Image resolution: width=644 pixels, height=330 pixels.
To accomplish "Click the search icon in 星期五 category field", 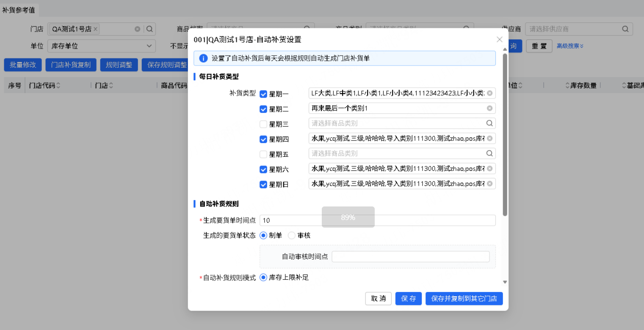I will click(489, 154).
